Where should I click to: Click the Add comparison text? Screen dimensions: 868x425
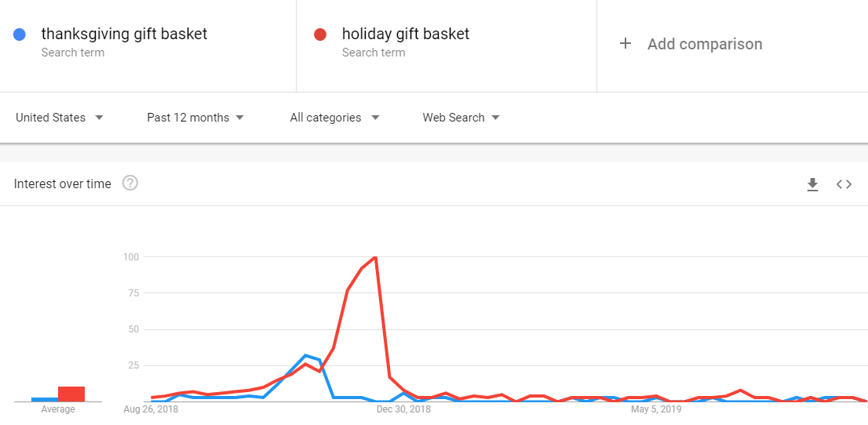point(705,44)
